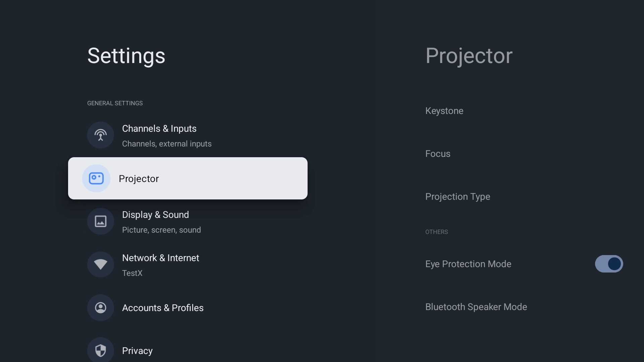Screen dimensions: 644x362
Task: Select the Accounts & Profiles entry
Action: click(188, 308)
